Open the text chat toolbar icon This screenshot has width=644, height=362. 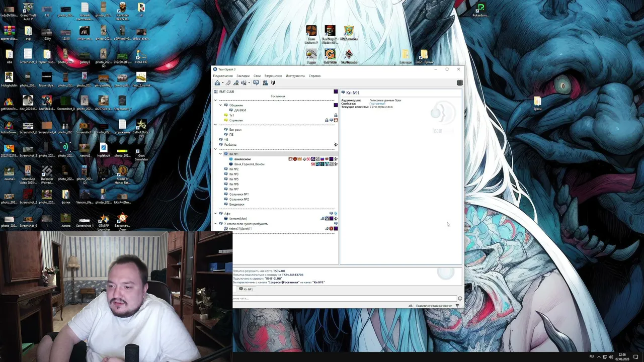[x=256, y=83]
